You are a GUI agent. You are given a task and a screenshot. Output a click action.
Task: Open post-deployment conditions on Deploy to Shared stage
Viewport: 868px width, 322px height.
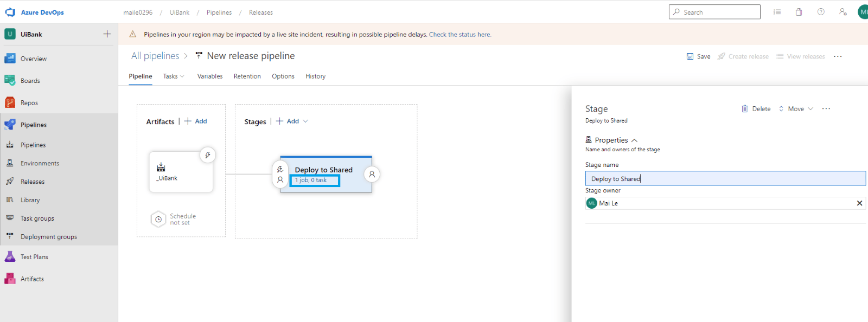point(372,175)
